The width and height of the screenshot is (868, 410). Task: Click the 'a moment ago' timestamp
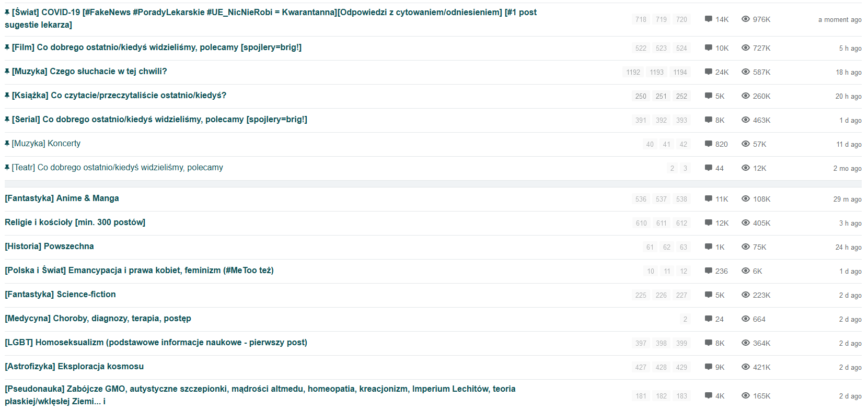point(840,19)
